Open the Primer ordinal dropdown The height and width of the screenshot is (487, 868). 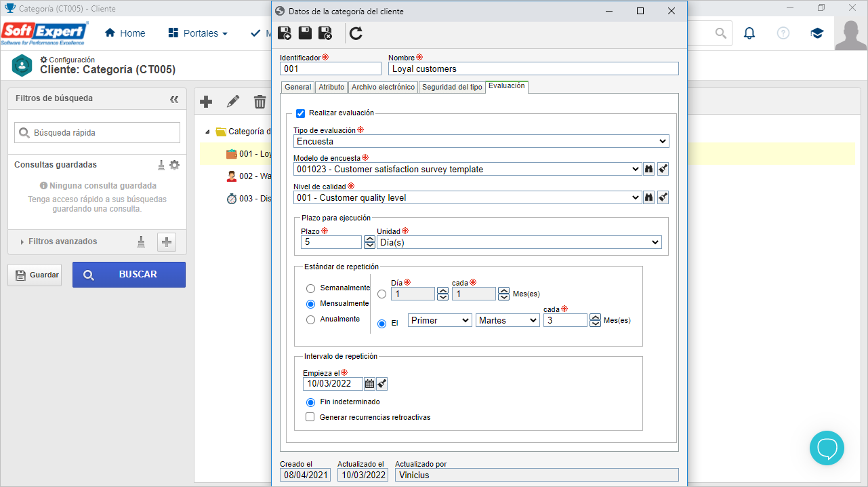click(x=440, y=320)
